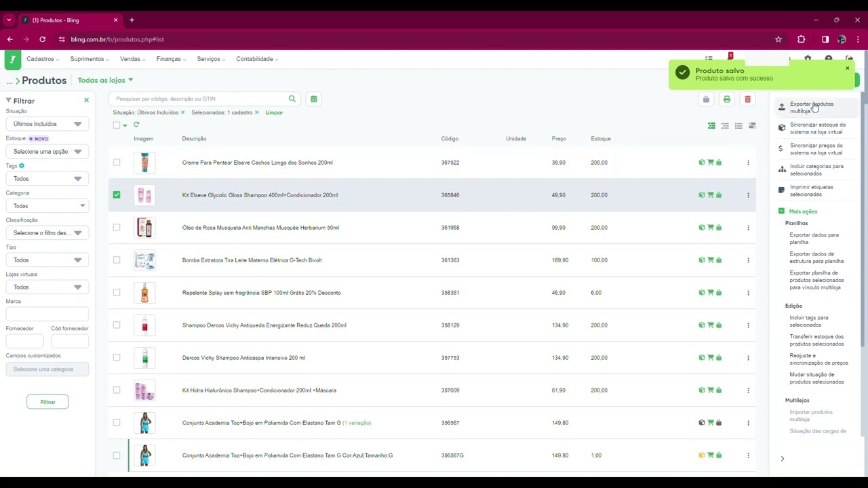Check the Dercos Vichy Anticaspa Intensivo checkbox
Image resolution: width=868 pixels, height=488 pixels.
tap(117, 358)
